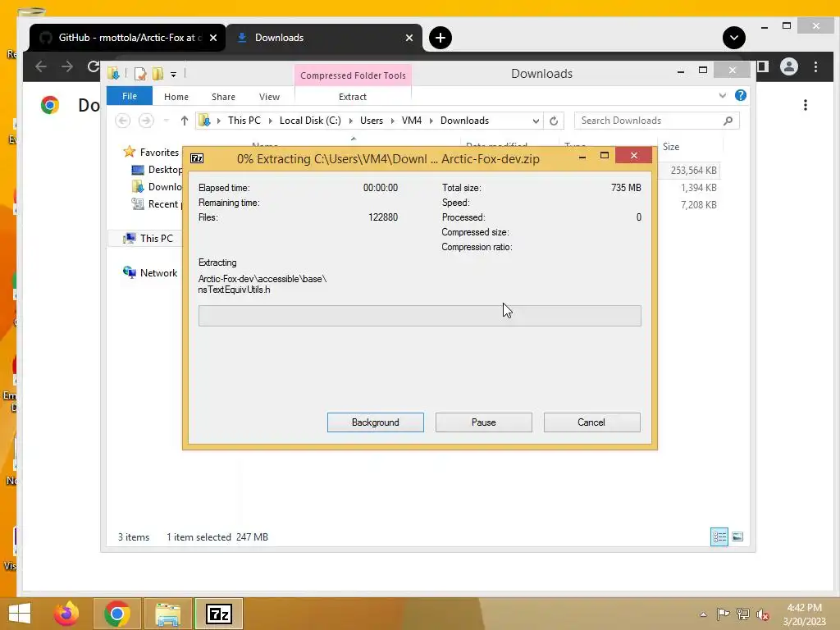The image size is (840, 630).
Task: Open File Explorer from taskbar
Action: (167, 614)
